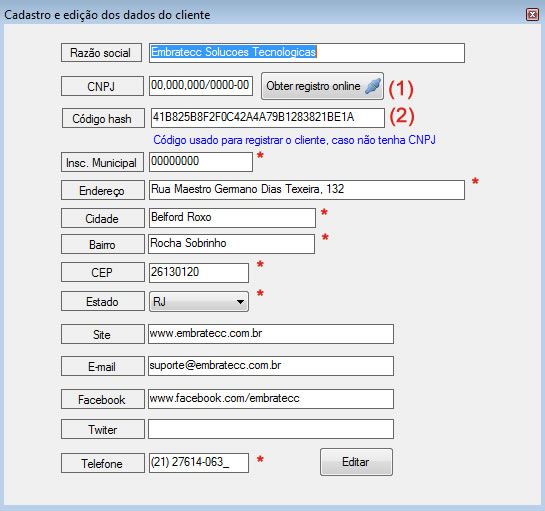Image resolution: width=545 pixels, height=511 pixels.
Task: Focus the CEP input field
Action: point(199,273)
